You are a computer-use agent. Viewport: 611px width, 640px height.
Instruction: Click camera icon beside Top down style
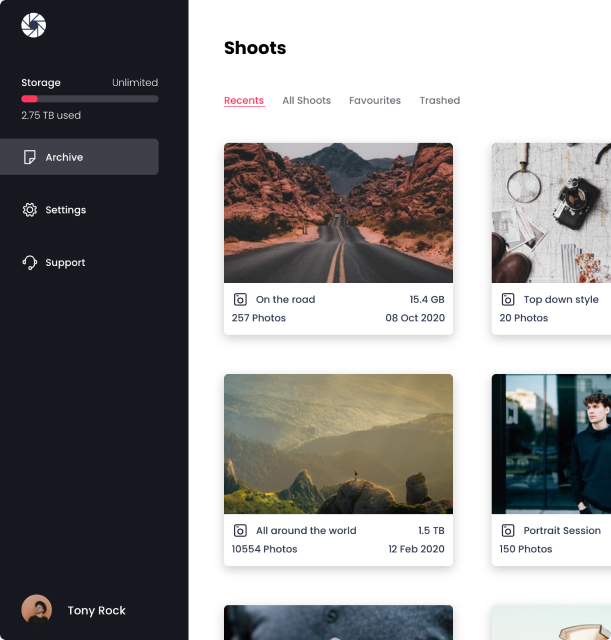coord(508,299)
